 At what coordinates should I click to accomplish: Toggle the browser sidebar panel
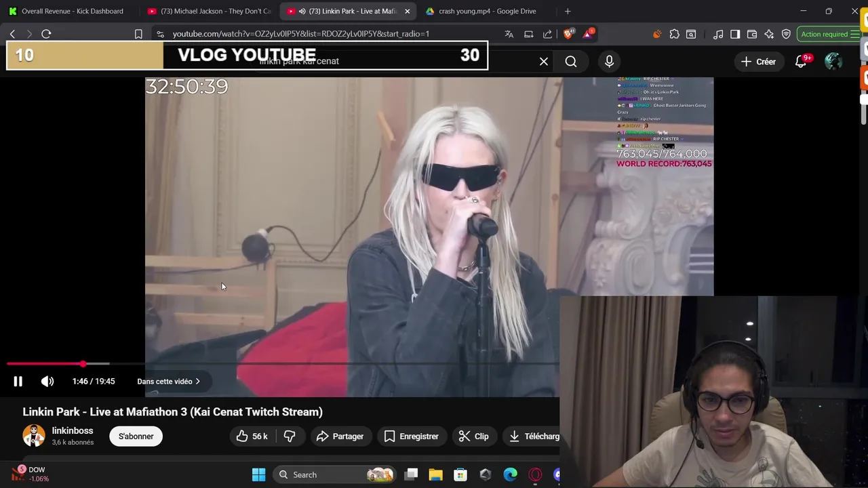click(735, 34)
